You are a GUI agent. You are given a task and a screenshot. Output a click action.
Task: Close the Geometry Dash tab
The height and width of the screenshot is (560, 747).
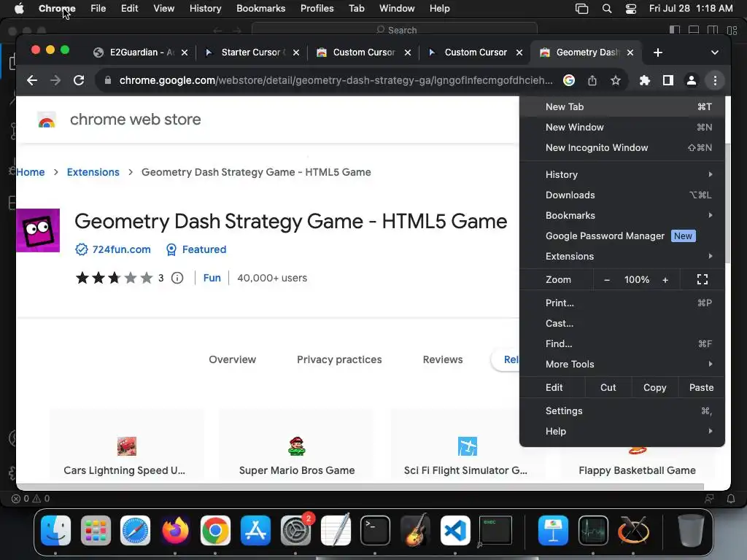click(630, 52)
